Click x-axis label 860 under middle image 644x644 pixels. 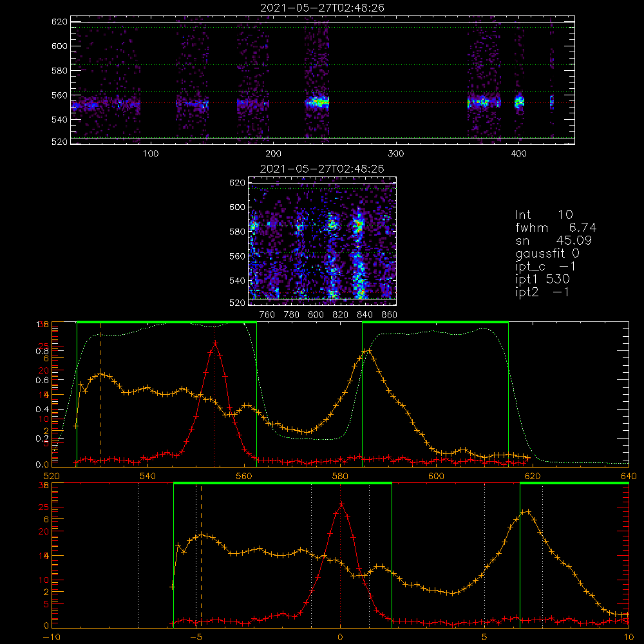390,315
